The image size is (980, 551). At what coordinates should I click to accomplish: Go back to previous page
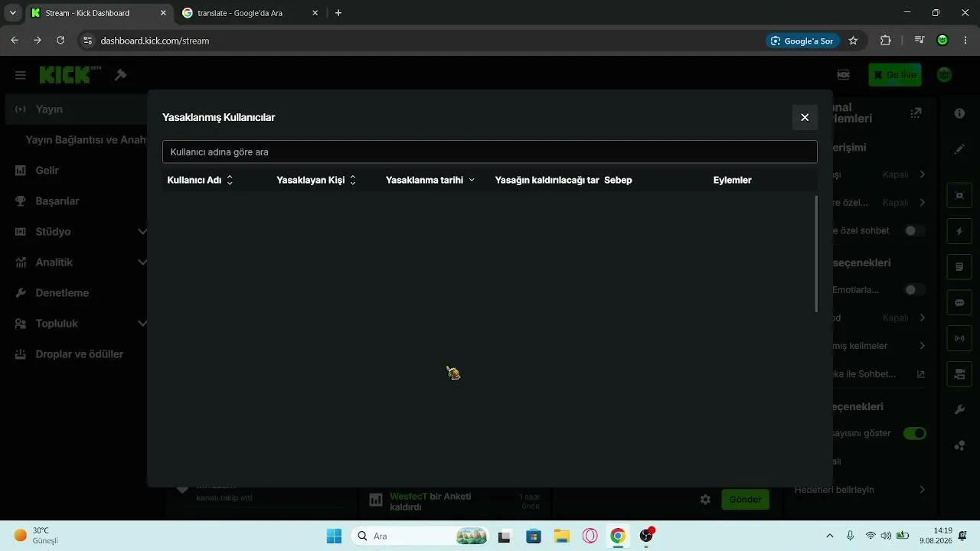15,41
